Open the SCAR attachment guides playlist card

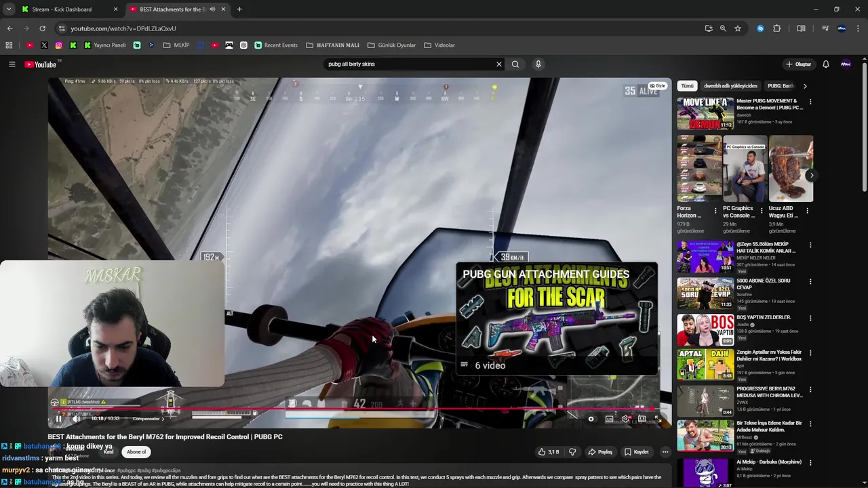[557, 319]
